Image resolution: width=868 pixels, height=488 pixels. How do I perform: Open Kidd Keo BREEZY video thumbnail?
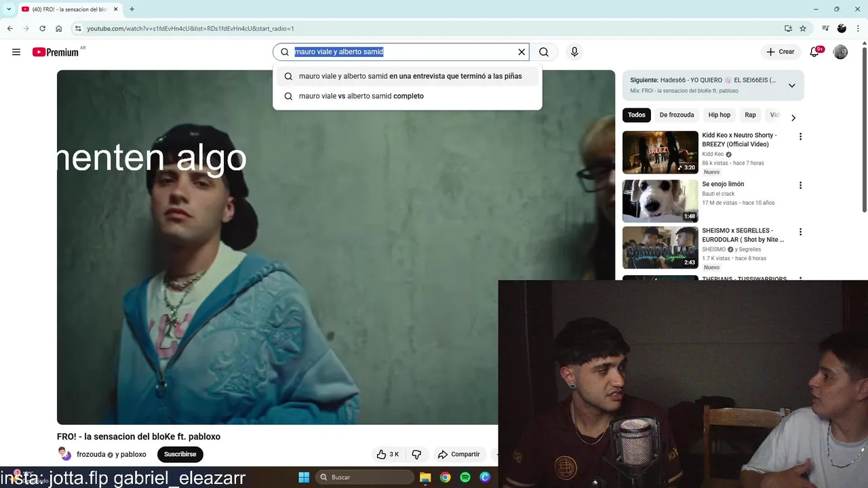660,152
